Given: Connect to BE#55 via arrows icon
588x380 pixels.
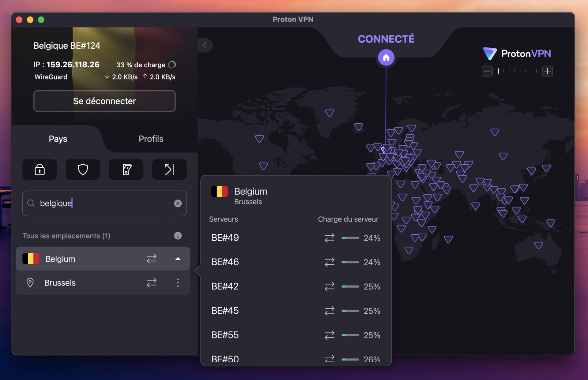Looking at the screenshot, I should coord(330,335).
